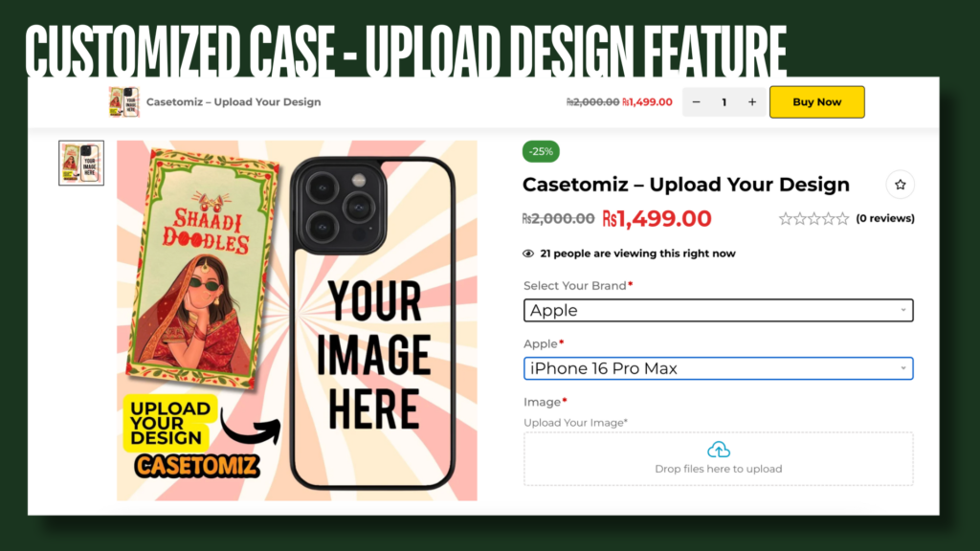The image size is (980, 551).
Task: Open the (0 reviews) link
Action: pos(885,218)
